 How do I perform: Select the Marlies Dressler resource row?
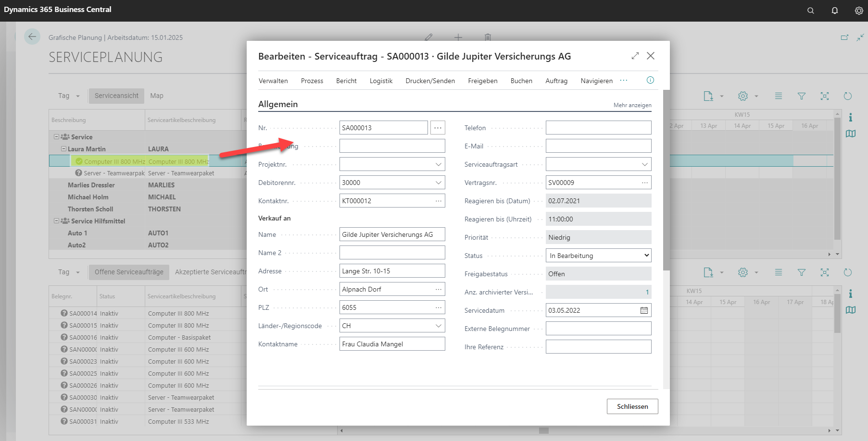148,185
